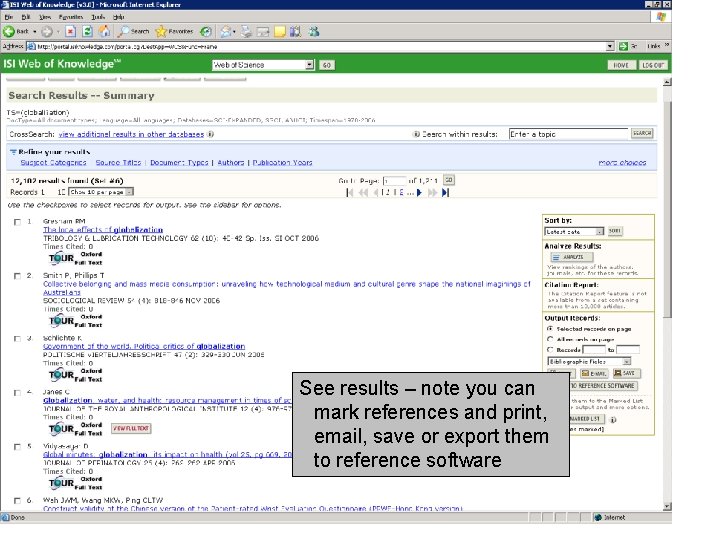The image size is (720, 540).
Task: Open the File menu
Action: [x=9, y=17]
